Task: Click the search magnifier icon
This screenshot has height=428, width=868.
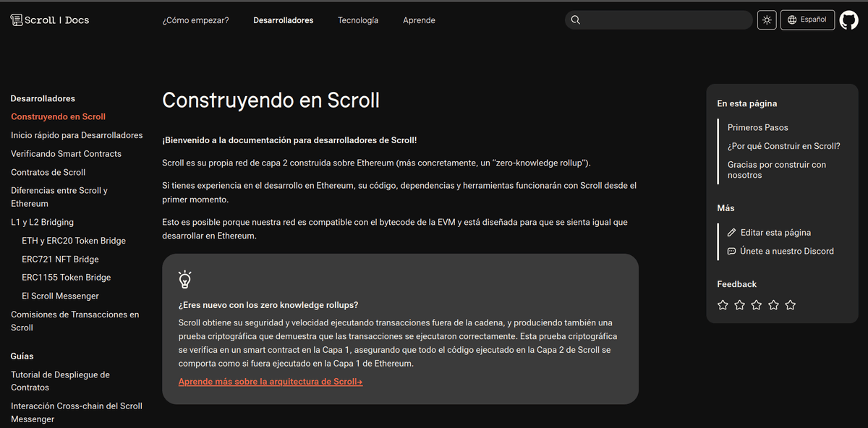Action: tap(576, 20)
